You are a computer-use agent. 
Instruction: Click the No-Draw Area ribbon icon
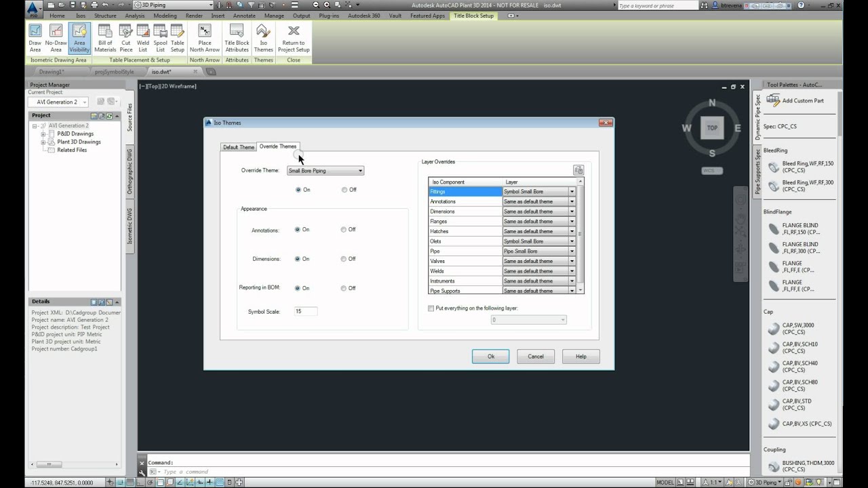(56, 38)
